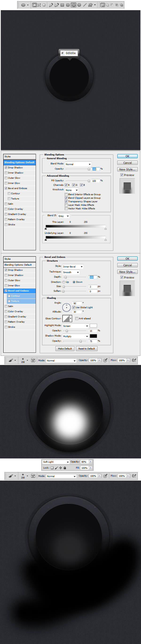Toggle the Use Global Light checkbox
This screenshot has height=644, width=141.
74,307
